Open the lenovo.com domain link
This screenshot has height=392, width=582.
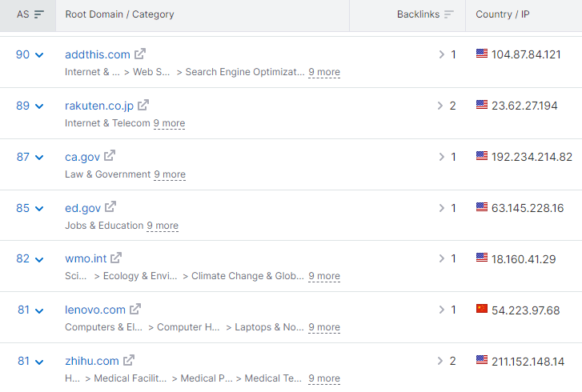point(95,310)
